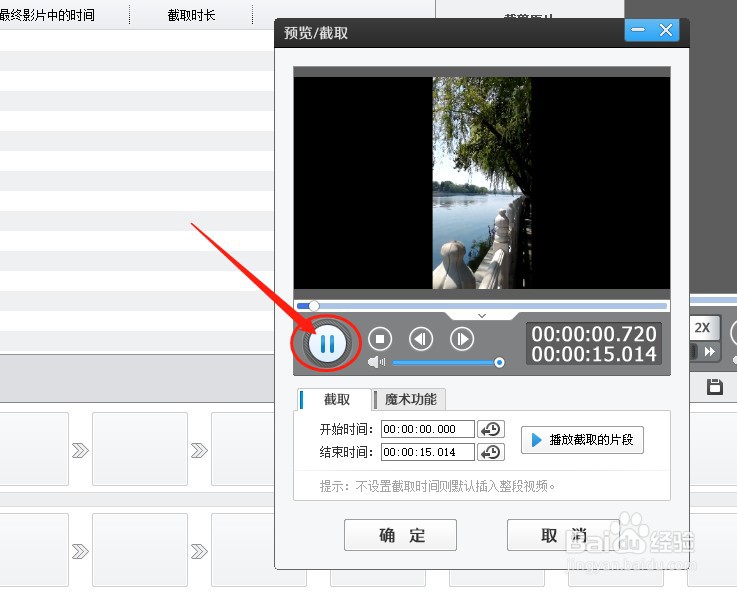This screenshot has height=591, width=737.
Task: Switch to the 截取 tab
Action: click(334, 400)
